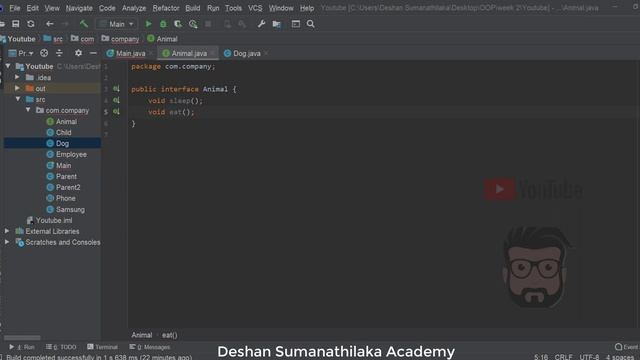Click the green Build project hammer icon
This screenshot has height=360, width=640.
[x=84, y=24]
